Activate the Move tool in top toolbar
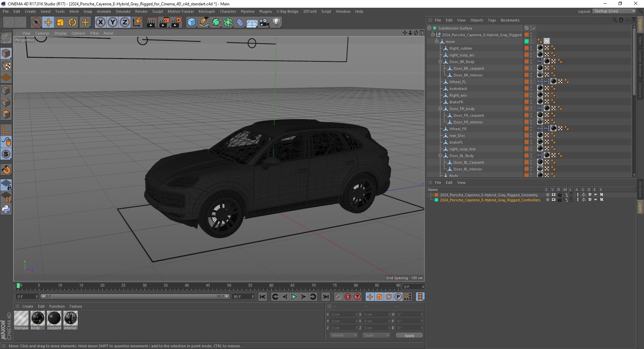This screenshot has height=349, width=644. (48, 22)
